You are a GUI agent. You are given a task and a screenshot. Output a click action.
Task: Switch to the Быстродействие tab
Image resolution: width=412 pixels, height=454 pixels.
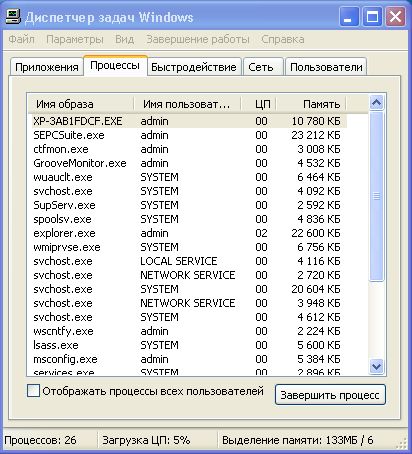tap(194, 67)
